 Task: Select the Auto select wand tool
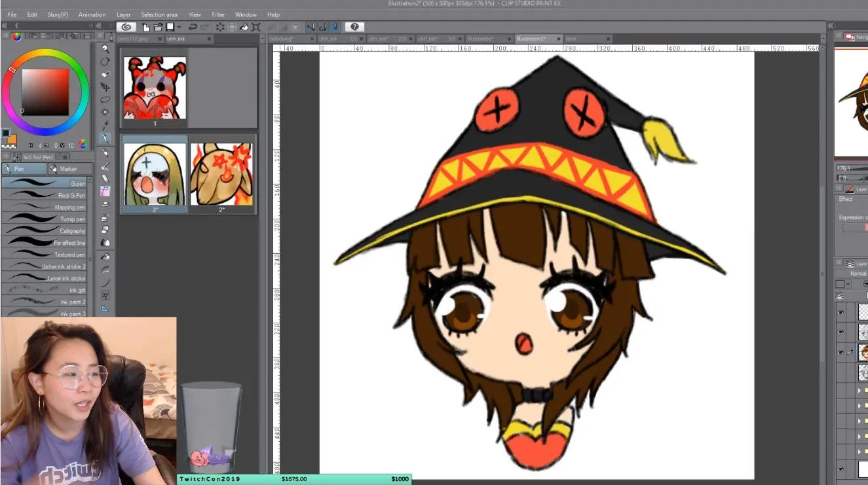[105, 112]
